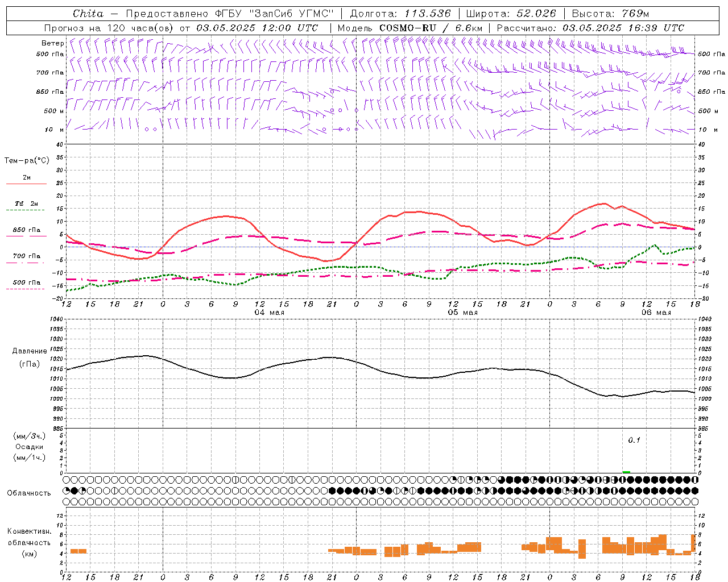Click the "Облачность" cloud cover label
This screenshot has width=728, height=582.
point(29,493)
